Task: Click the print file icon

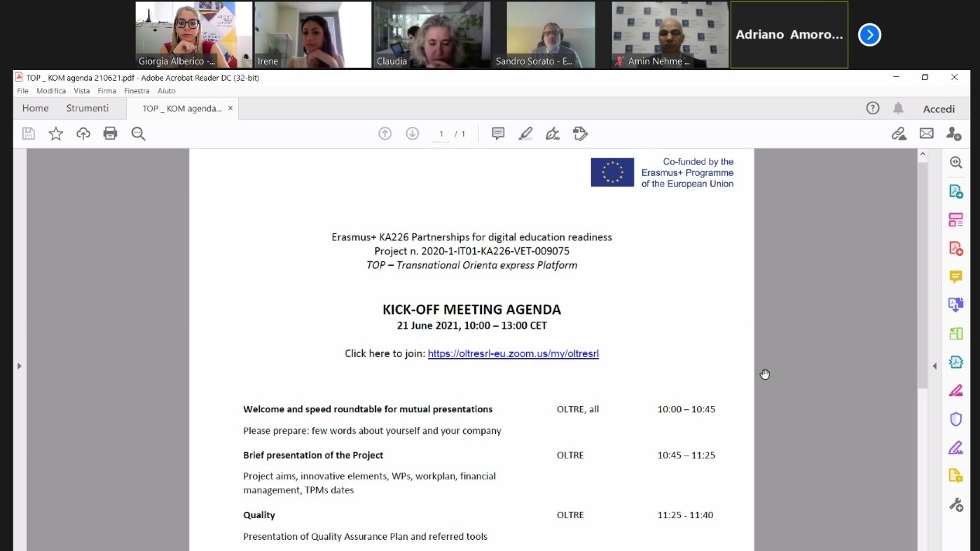Action: tap(110, 134)
